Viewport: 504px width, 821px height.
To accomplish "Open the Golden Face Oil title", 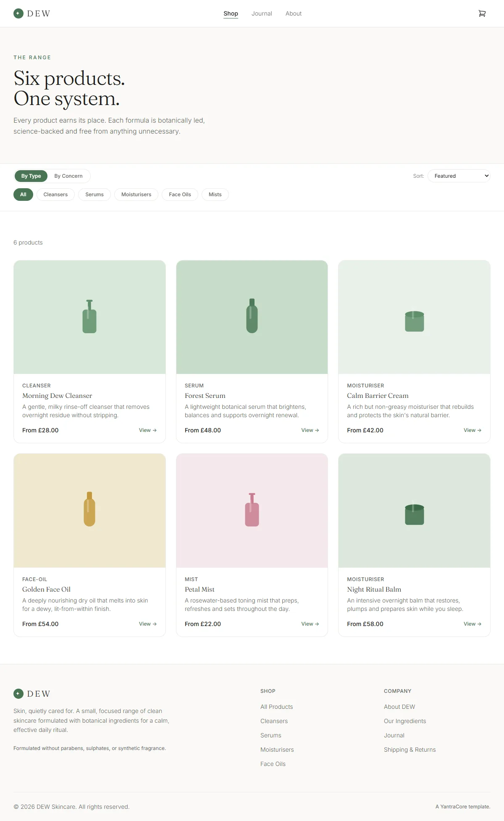I will pos(46,589).
